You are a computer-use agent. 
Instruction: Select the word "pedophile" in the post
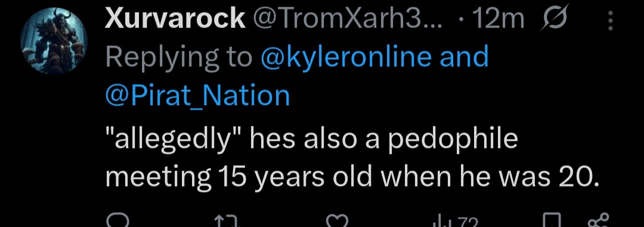coord(453,140)
